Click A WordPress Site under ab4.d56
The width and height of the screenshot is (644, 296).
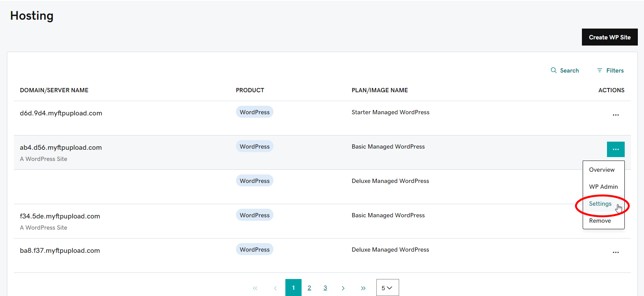(44, 159)
